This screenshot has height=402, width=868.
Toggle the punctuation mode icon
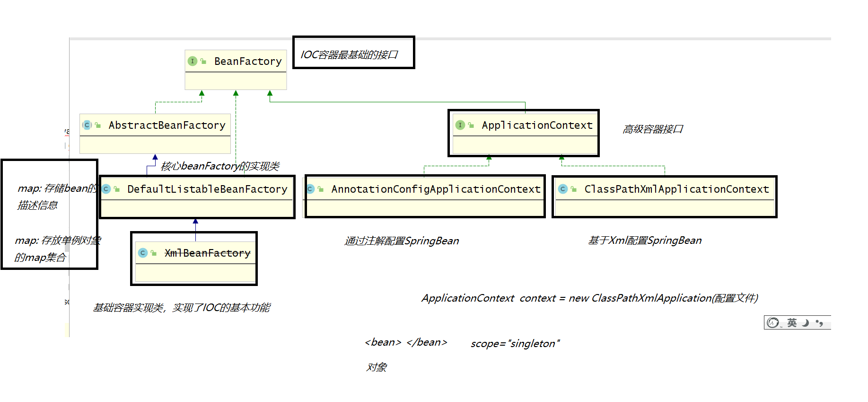click(x=819, y=323)
